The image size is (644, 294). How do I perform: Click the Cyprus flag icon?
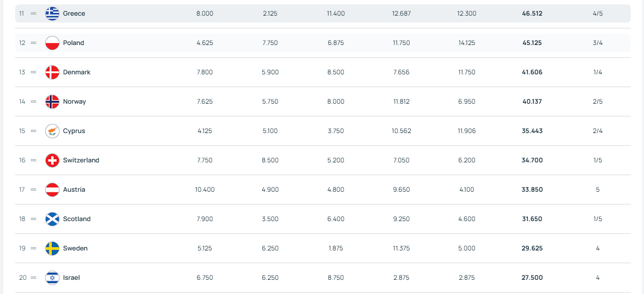pos(52,131)
